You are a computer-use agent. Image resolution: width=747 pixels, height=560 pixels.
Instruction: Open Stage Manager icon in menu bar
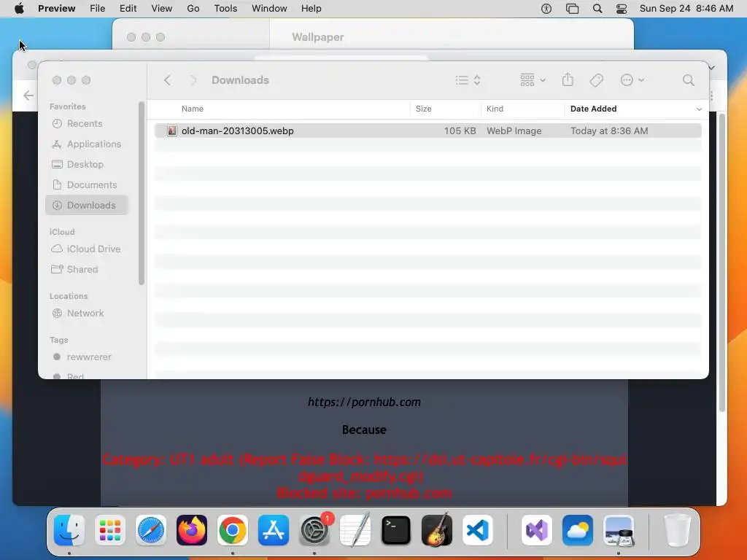click(x=572, y=9)
